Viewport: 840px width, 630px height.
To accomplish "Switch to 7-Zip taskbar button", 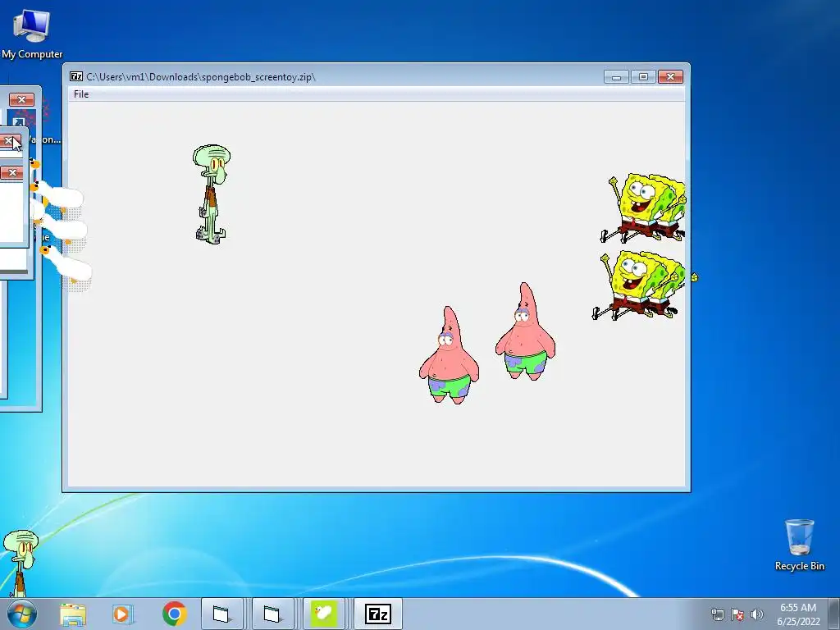I will click(377, 614).
